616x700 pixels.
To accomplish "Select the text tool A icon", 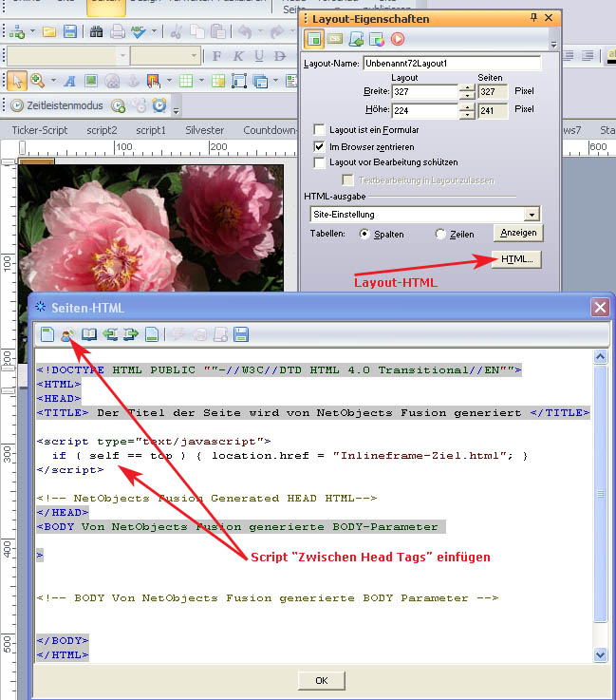I will pyautogui.click(x=71, y=81).
